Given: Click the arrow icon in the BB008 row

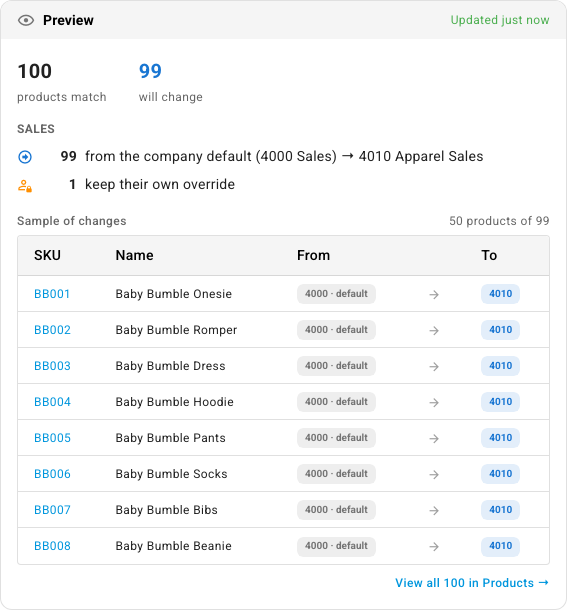Looking at the screenshot, I should pyautogui.click(x=434, y=547).
